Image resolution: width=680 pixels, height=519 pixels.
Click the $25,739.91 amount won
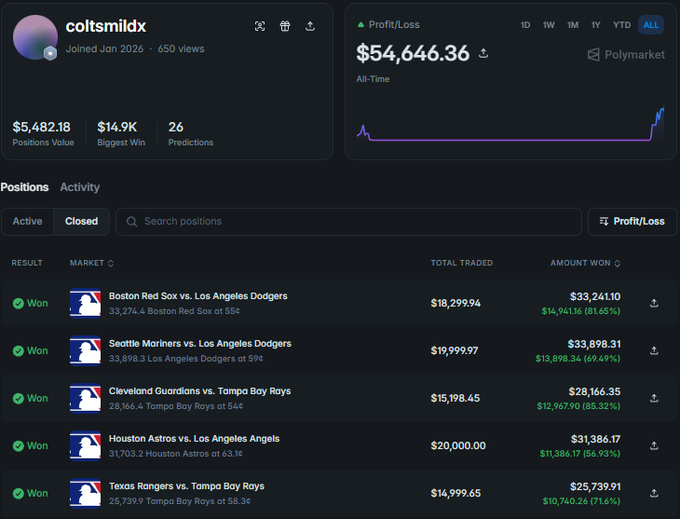[x=595, y=486]
